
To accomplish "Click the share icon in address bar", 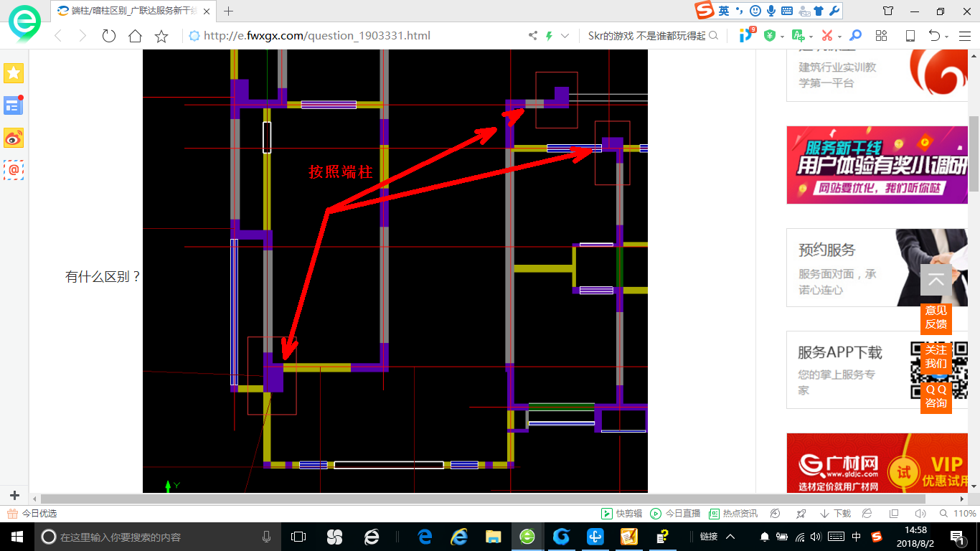I will pos(533,36).
